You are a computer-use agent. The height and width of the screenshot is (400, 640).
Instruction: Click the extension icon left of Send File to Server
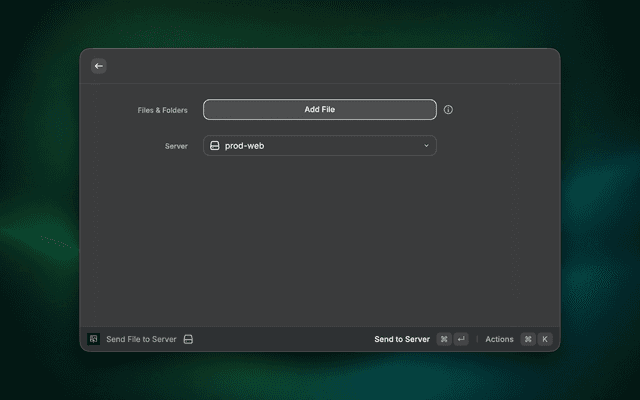coord(93,339)
